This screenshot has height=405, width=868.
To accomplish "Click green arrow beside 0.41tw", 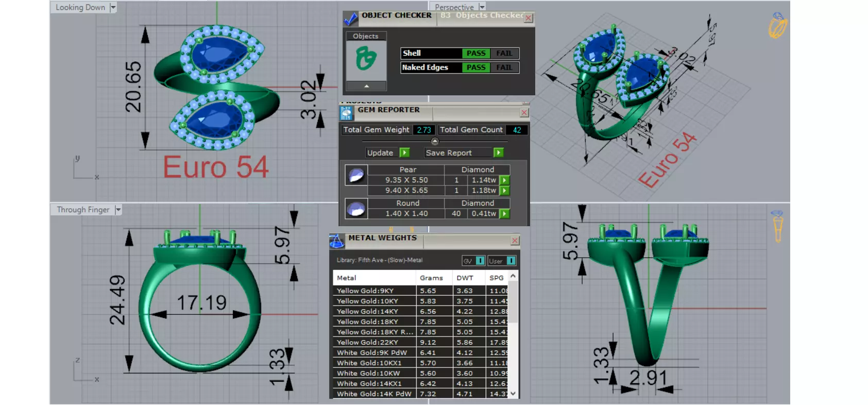I will pyautogui.click(x=505, y=214).
